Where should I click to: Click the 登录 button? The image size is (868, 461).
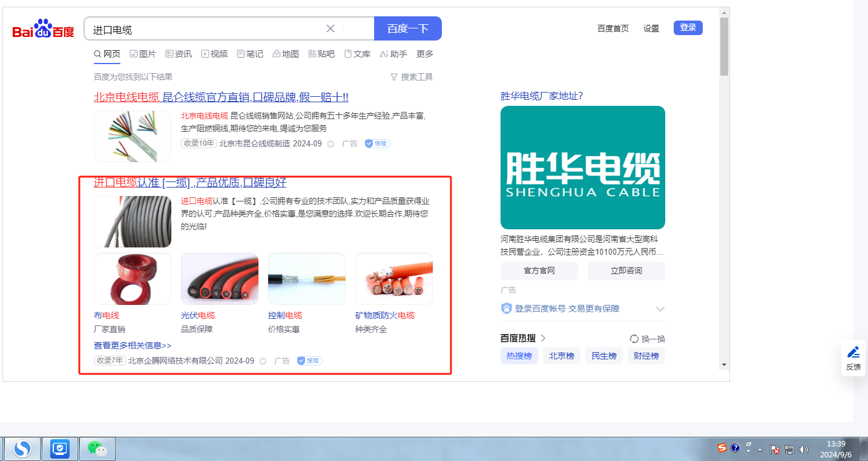click(688, 28)
